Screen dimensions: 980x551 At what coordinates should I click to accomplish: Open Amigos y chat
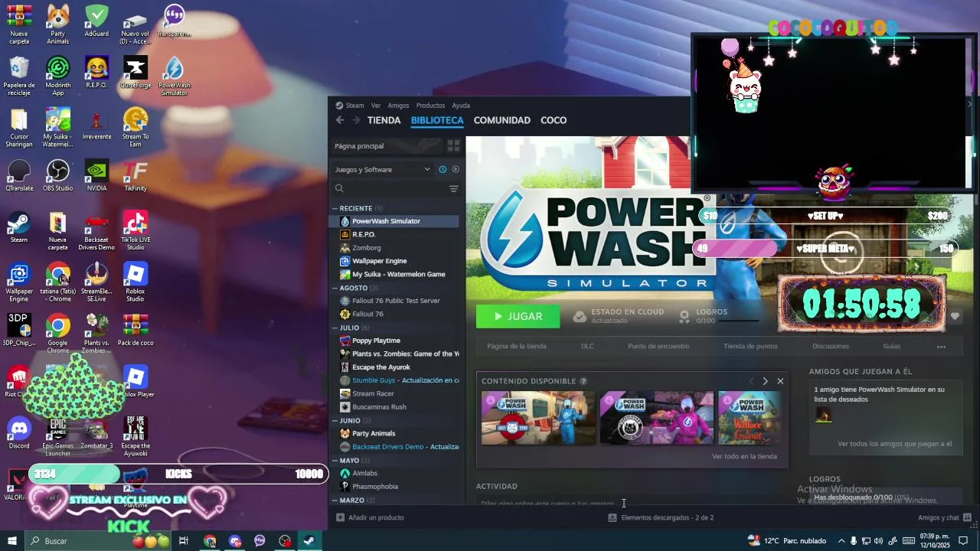944,517
